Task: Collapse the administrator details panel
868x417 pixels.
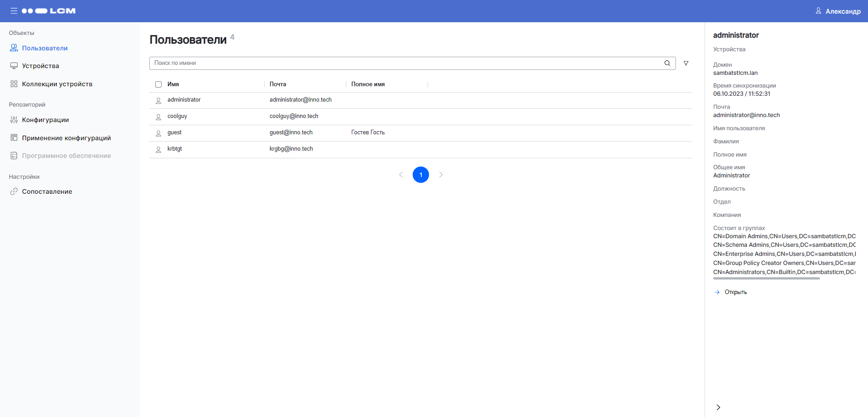Action: 718,407
